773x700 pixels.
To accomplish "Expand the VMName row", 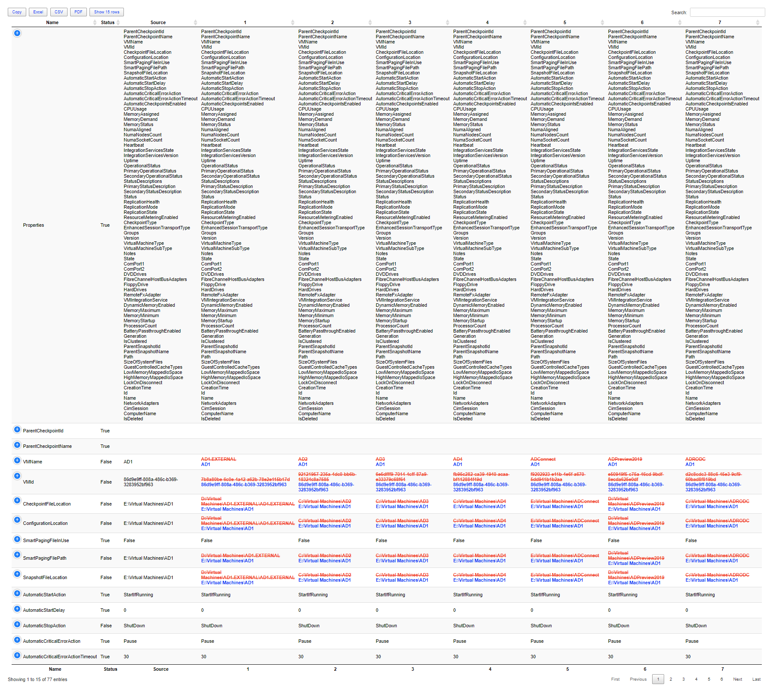I will [x=17, y=461].
